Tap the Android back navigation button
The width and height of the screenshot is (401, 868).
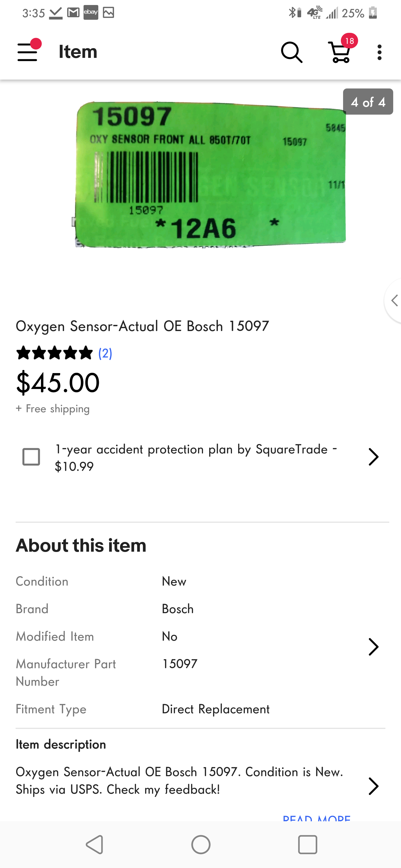[x=94, y=844]
